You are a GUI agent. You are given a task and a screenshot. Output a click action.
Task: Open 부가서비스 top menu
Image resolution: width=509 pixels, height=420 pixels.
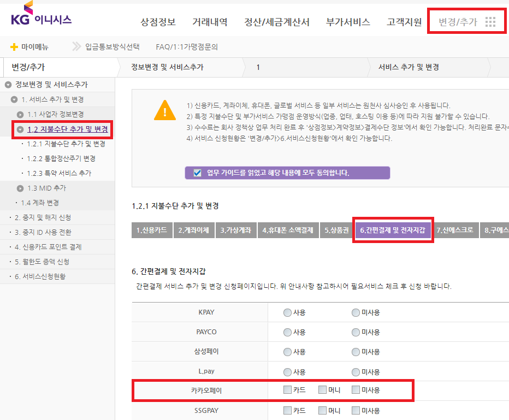(348, 22)
